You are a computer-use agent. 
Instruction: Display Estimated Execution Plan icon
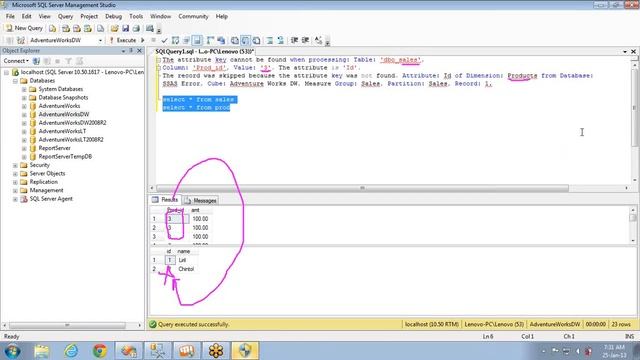[176, 40]
